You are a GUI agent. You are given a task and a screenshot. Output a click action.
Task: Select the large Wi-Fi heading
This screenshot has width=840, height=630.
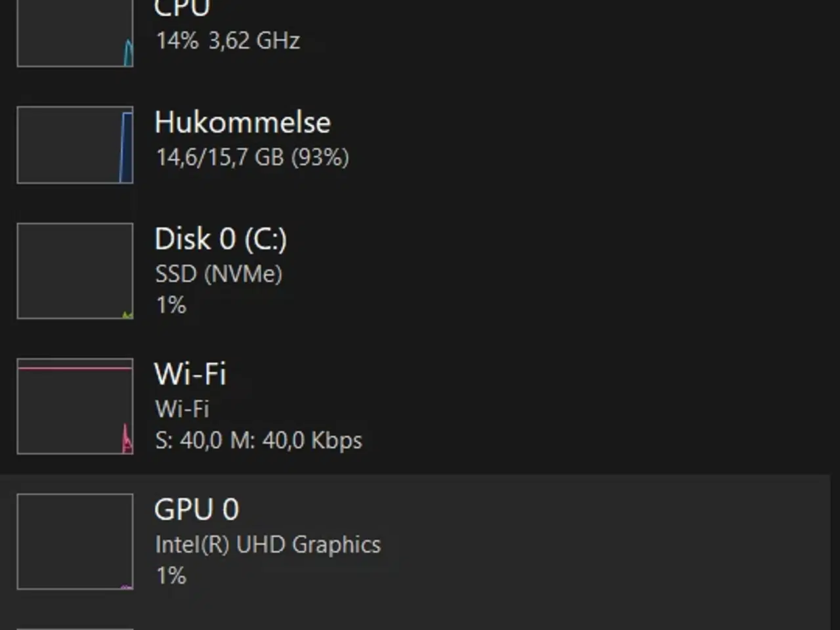[190, 374]
